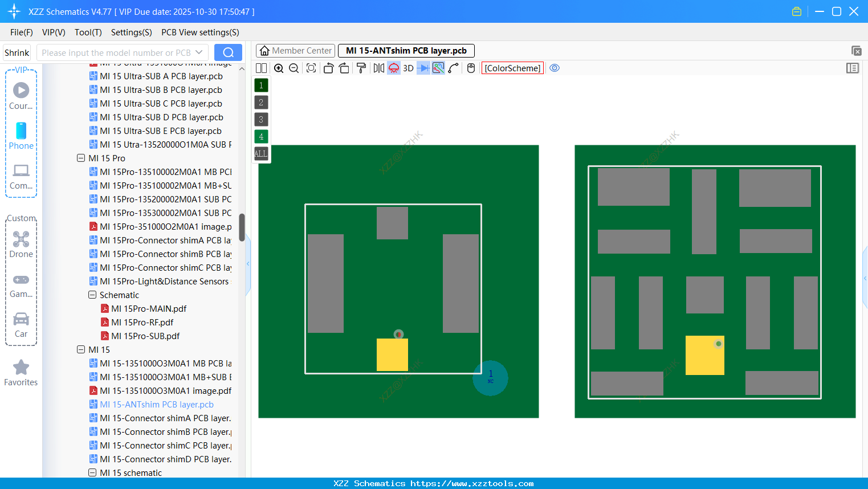Switch to the MI 15-ANTshim PCB layer.pcb tab
This screenshot has width=868, height=489.
point(406,50)
